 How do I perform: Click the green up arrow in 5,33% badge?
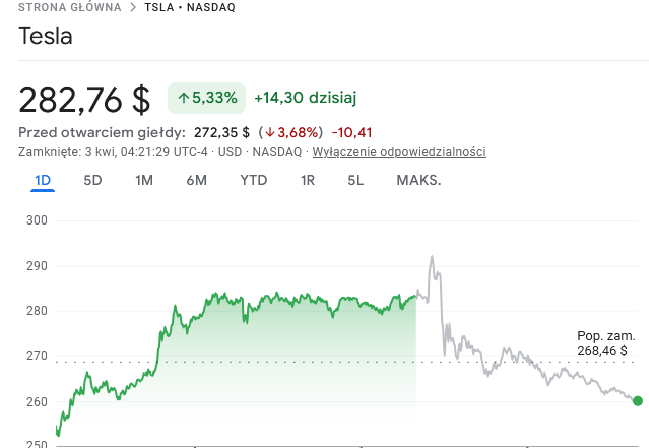pyautogui.click(x=183, y=98)
